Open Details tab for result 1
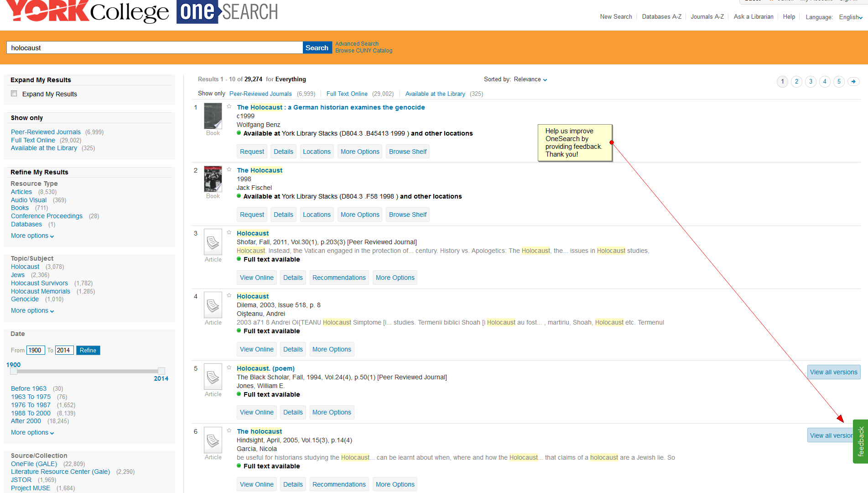Image resolution: width=868 pixels, height=493 pixels. 283,152
